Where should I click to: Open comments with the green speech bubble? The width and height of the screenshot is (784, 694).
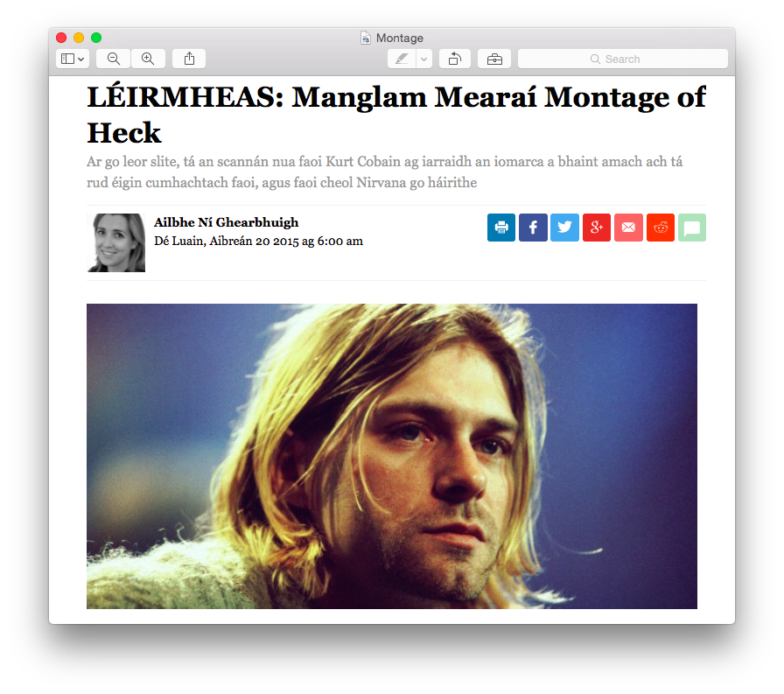[x=692, y=228]
